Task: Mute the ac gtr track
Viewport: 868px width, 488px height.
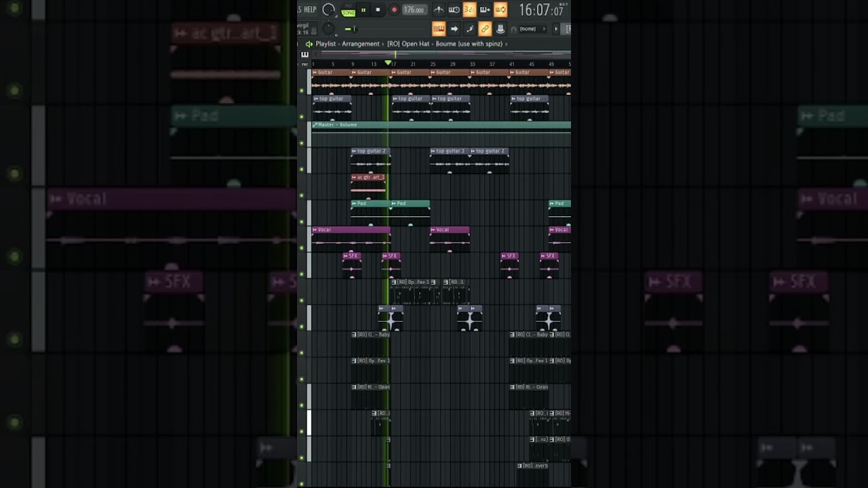Action: click(302, 195)
